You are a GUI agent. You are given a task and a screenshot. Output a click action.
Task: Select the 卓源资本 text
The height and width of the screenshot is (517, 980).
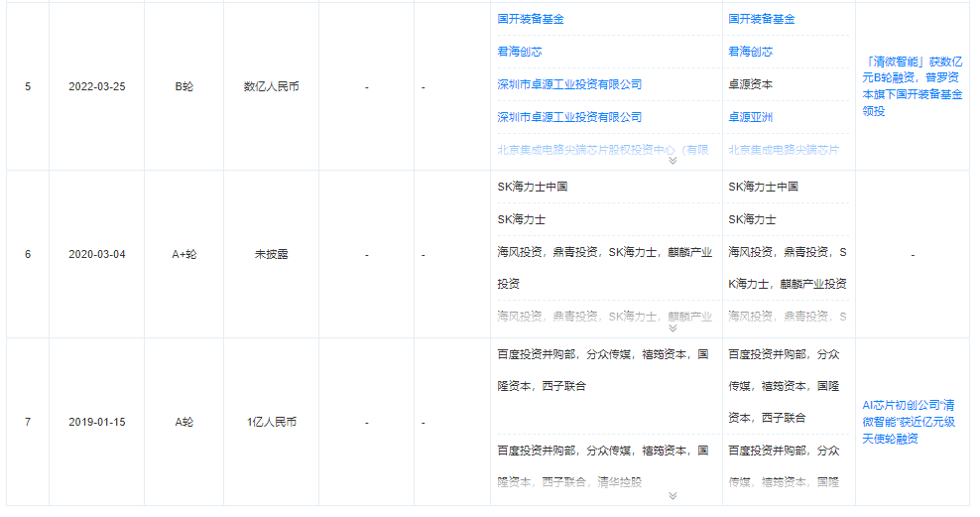coord(750,84)
